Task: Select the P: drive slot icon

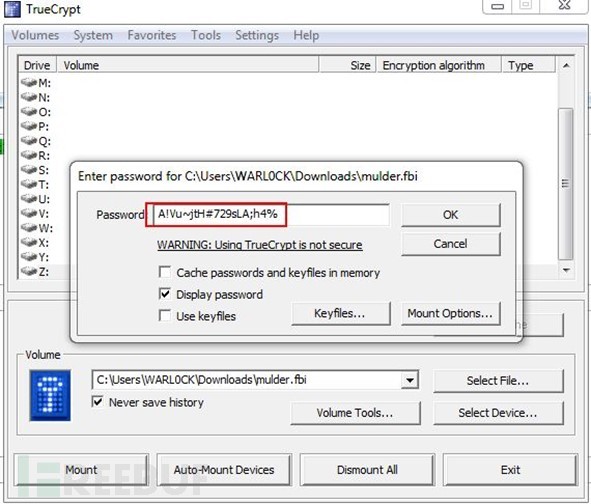Action: click(29, 126)
